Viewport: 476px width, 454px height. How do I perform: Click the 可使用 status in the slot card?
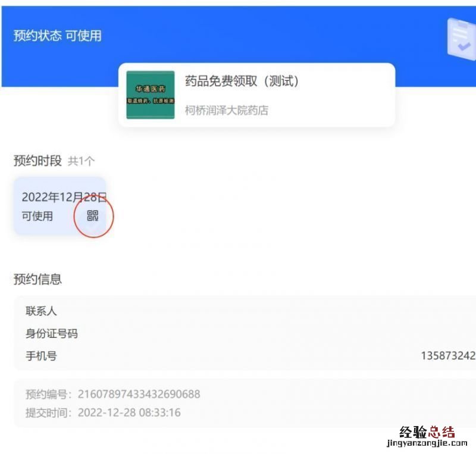pos(37,216)
